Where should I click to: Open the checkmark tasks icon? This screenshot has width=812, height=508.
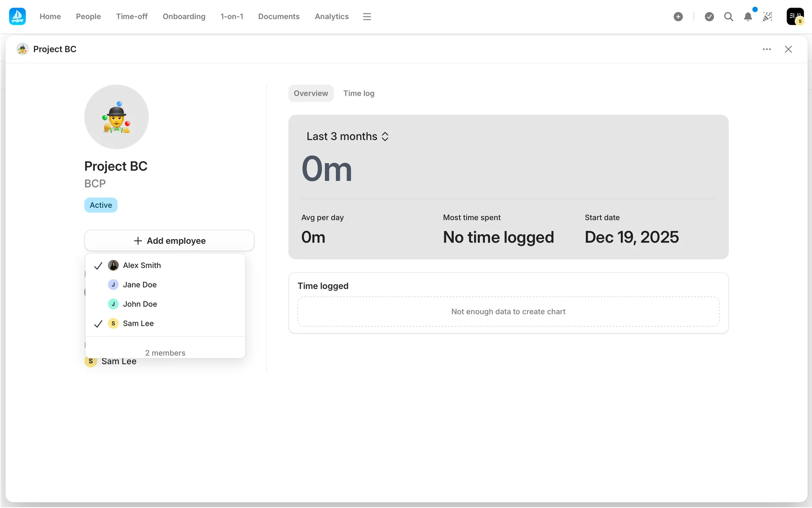tap(709, 17)
